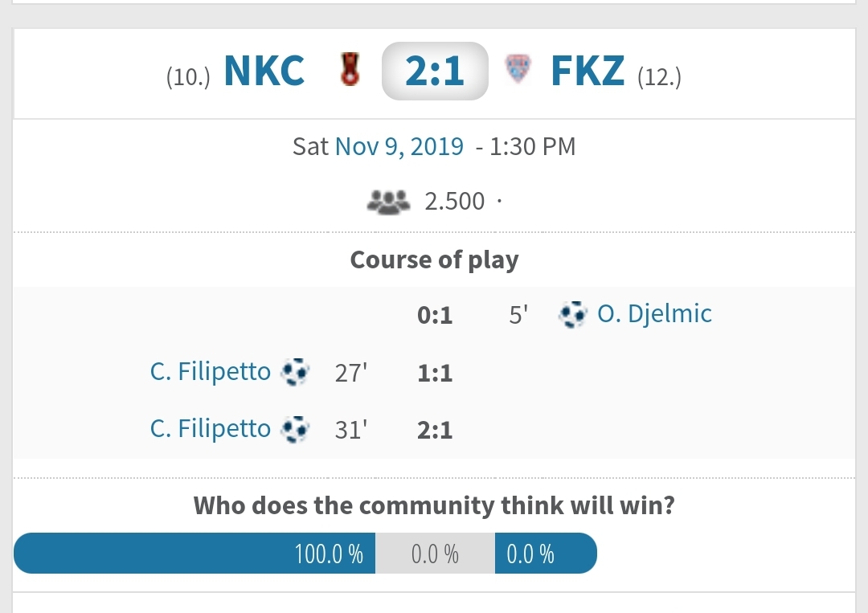This screenshot has width=868, height=613.
Task: Open the 2:1 match result box
Action: pyautogui.click(x=435, y=71)
